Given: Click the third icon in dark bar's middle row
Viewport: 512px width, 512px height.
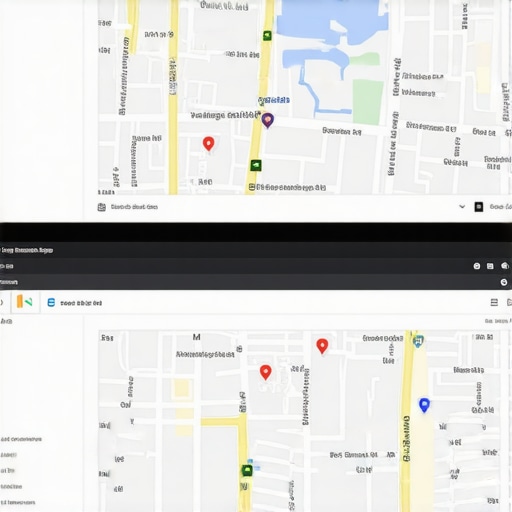Looking at the screenshot, I should point(505,266).
